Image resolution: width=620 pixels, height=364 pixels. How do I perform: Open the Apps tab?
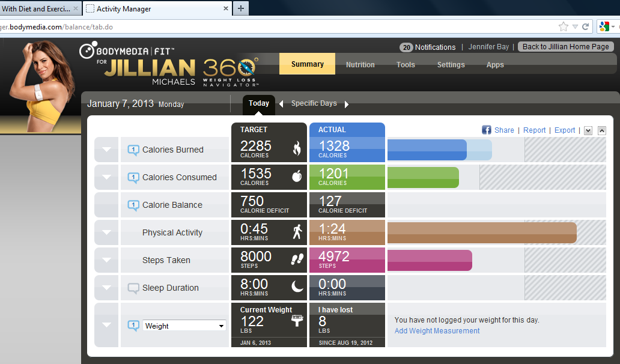click(495, 65)
